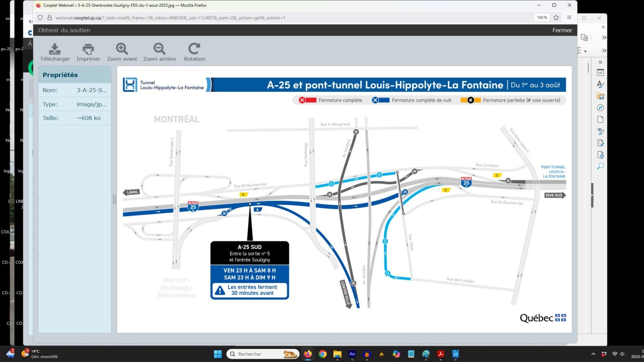Toggle the sidebar collapse handle beside Propriétés
This screenshot has width=644, height=362.
coord(114,199)
